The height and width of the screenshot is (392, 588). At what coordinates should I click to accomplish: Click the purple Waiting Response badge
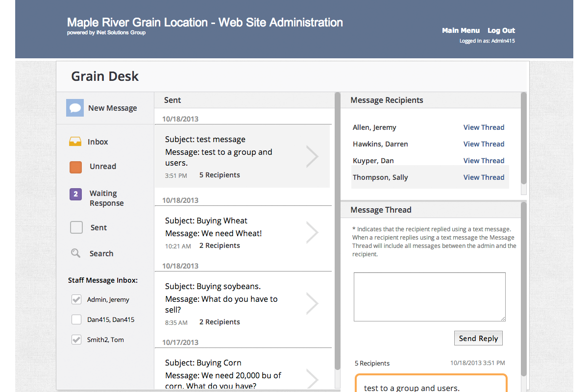coord(75,194)
